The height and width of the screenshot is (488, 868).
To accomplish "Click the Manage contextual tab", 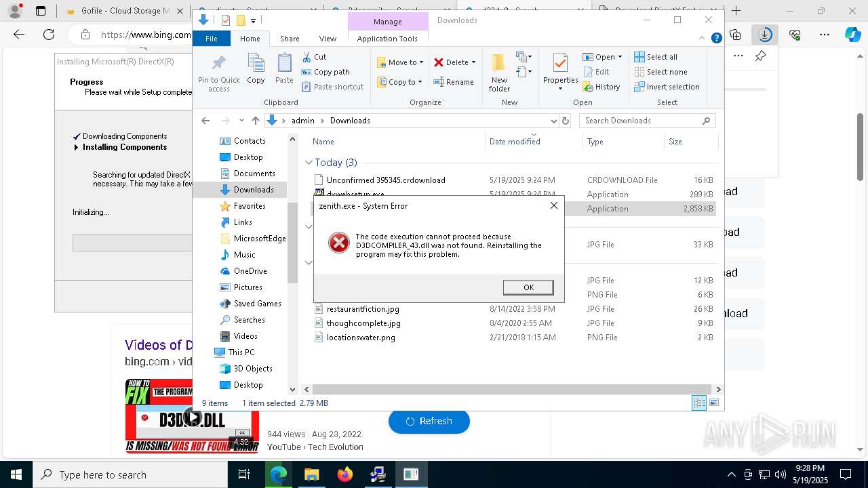I will [x=388, y=22].
